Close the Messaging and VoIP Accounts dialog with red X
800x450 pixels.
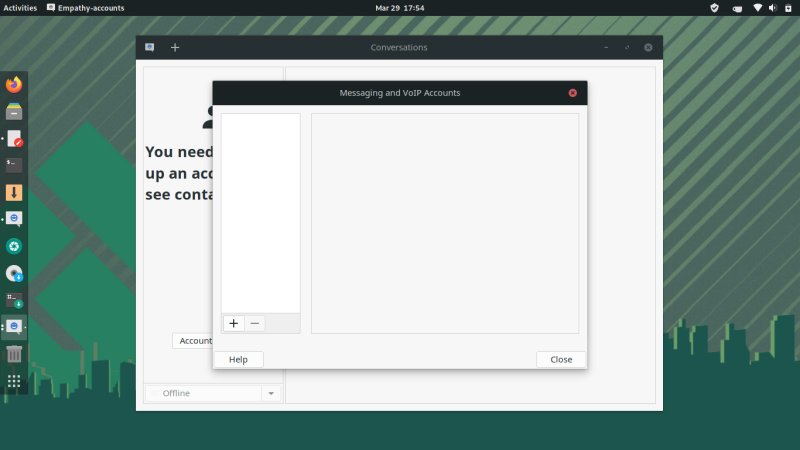tap(572, 93)
